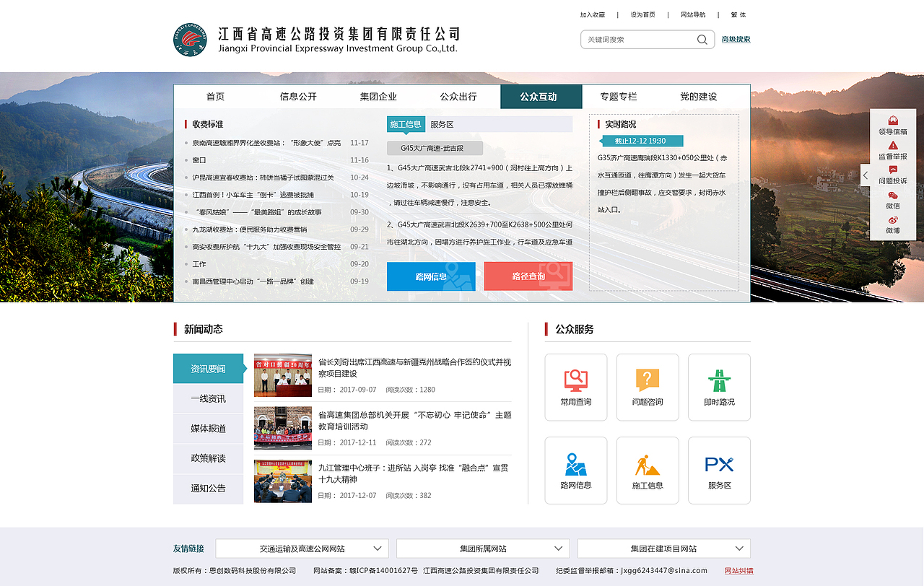Switch to 繁体 traditional Chinese
The image size is (924, 586).
coord(738,14)
